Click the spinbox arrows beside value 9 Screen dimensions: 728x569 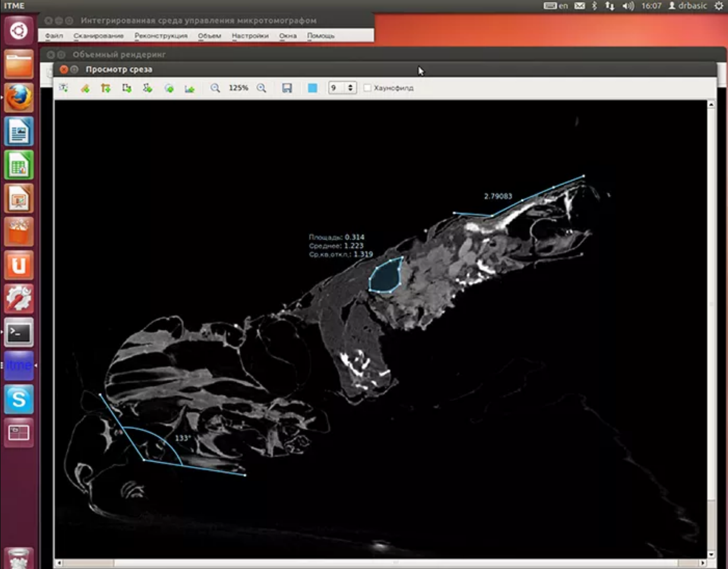pyautogui.click(x=350, y=88)
